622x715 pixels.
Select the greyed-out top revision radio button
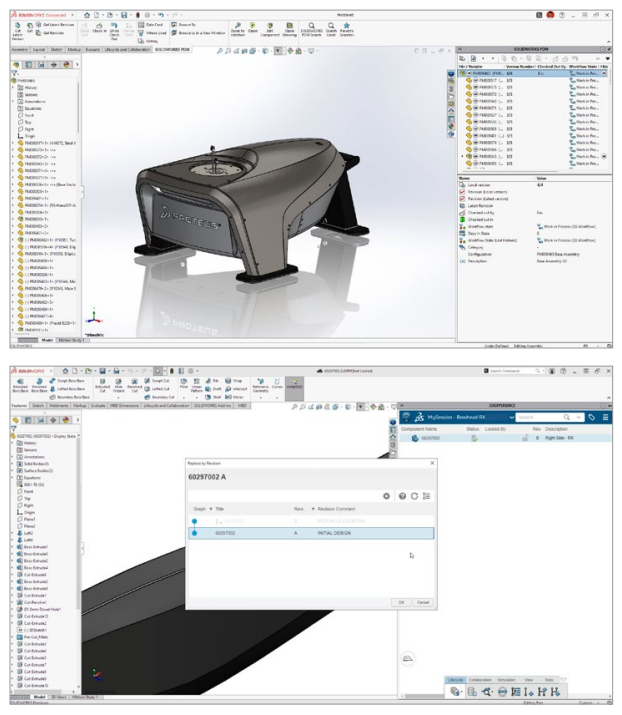(x=195, y=521)
